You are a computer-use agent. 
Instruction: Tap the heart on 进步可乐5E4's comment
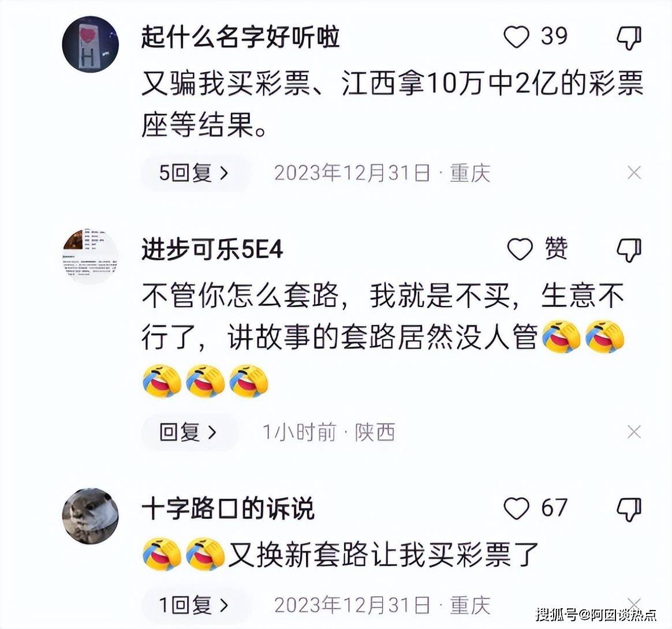[x=520, y=249]
